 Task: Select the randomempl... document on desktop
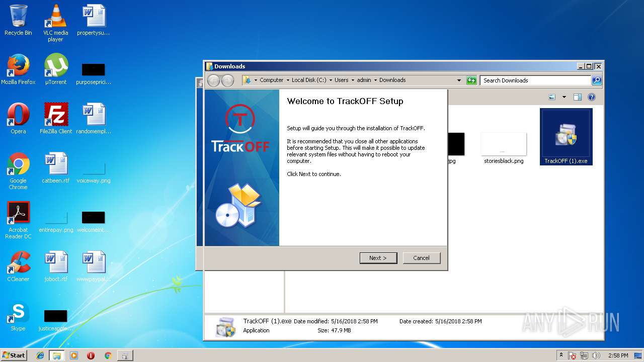[x=94, y=119]
